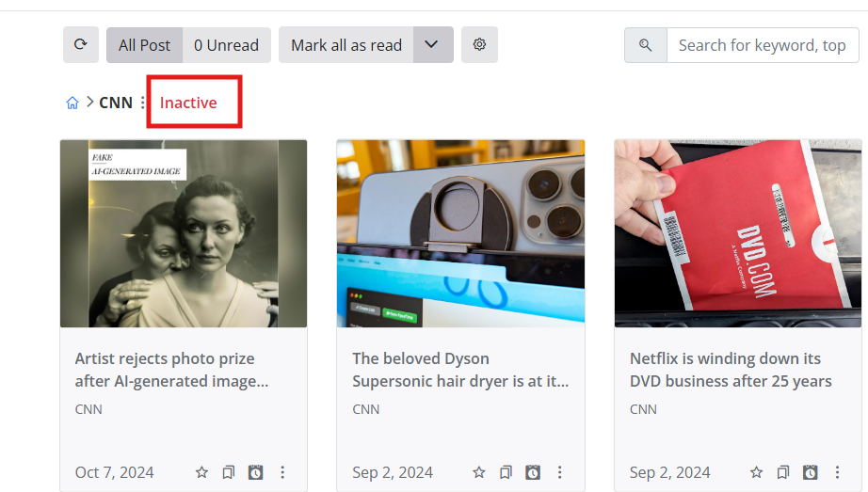Click read-later clock on Netflix article
This screenshot has height=492, width=868.
[810, 472]
